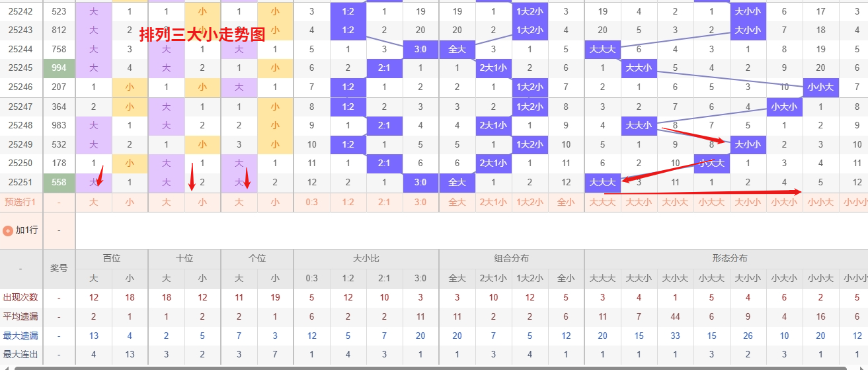Click the red 排列三大小走势图 title text

click(202, 35)
